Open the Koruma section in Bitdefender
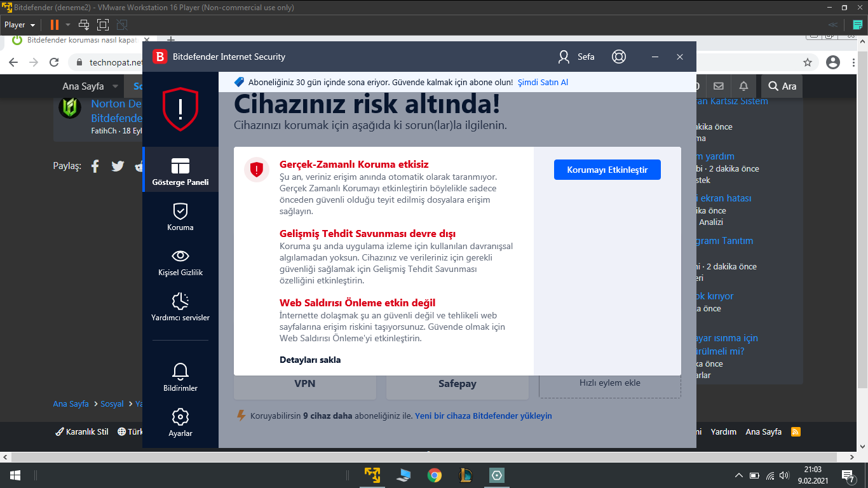 (180, 217)
